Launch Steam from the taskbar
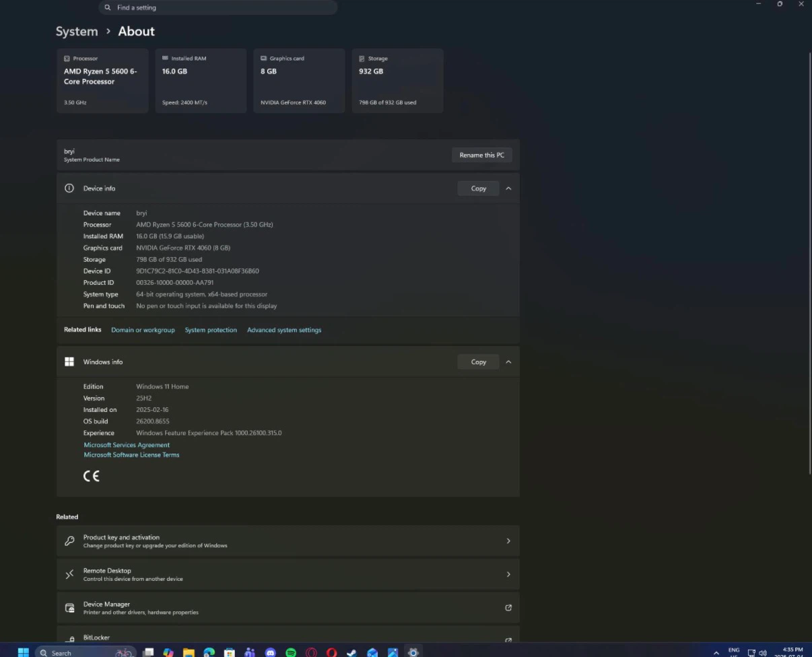The height and width of the screenshot is (657, 812). [x=351, y=652]
